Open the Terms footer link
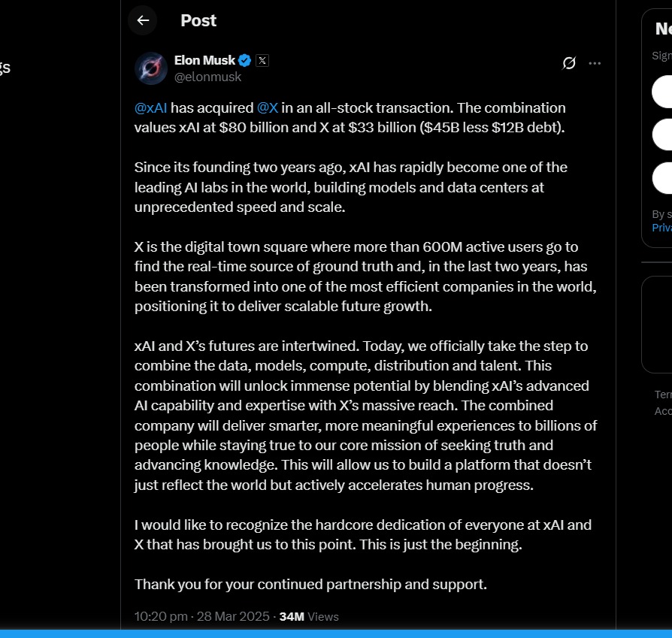 tap(663, 395)
